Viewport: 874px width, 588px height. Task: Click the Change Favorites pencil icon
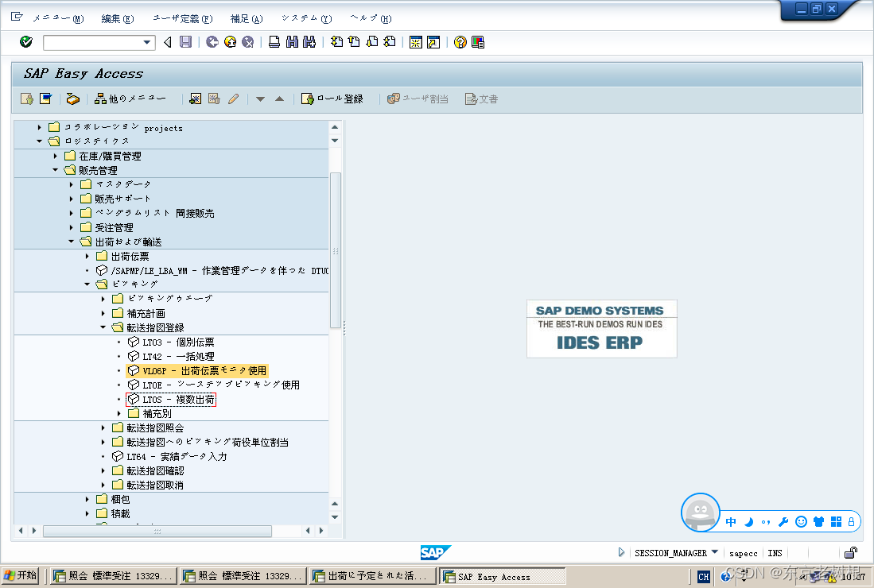tap(233, 99)
